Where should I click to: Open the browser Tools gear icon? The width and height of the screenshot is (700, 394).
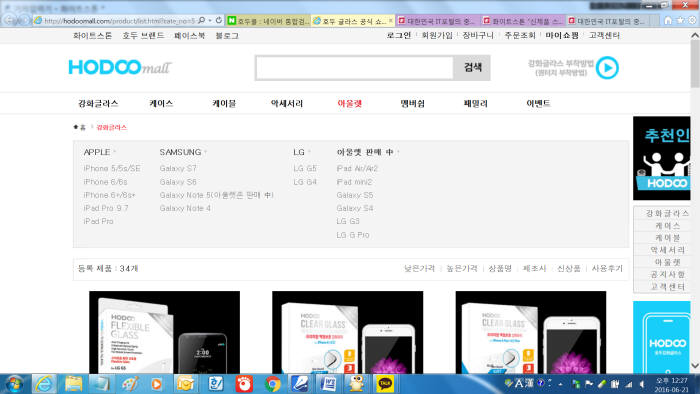[x=692, y=21]
